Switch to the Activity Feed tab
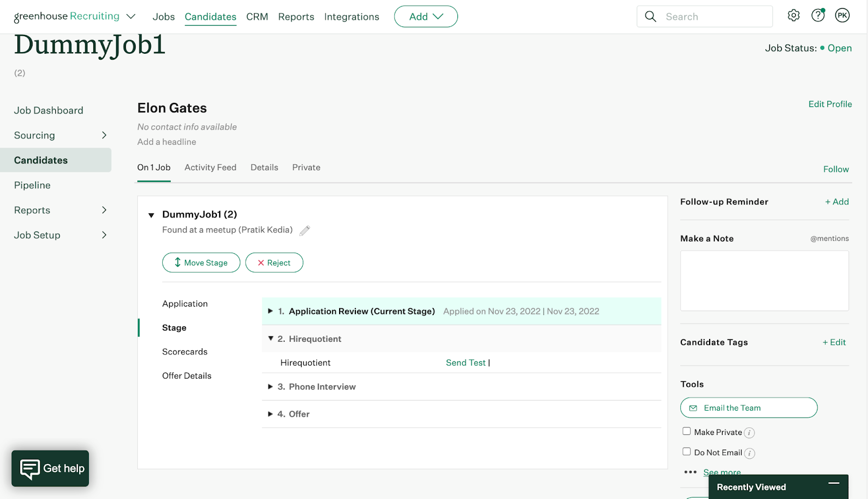 210,168
